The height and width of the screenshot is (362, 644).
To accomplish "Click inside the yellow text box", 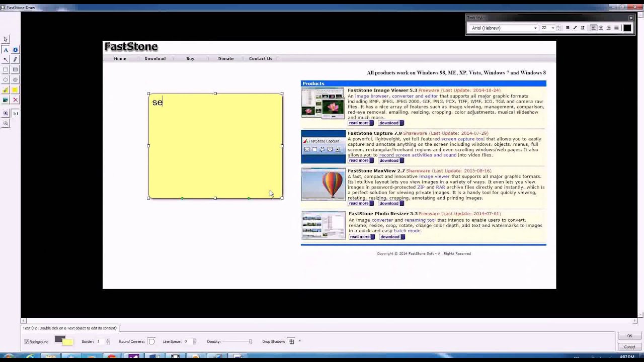I will click(215, 146).
